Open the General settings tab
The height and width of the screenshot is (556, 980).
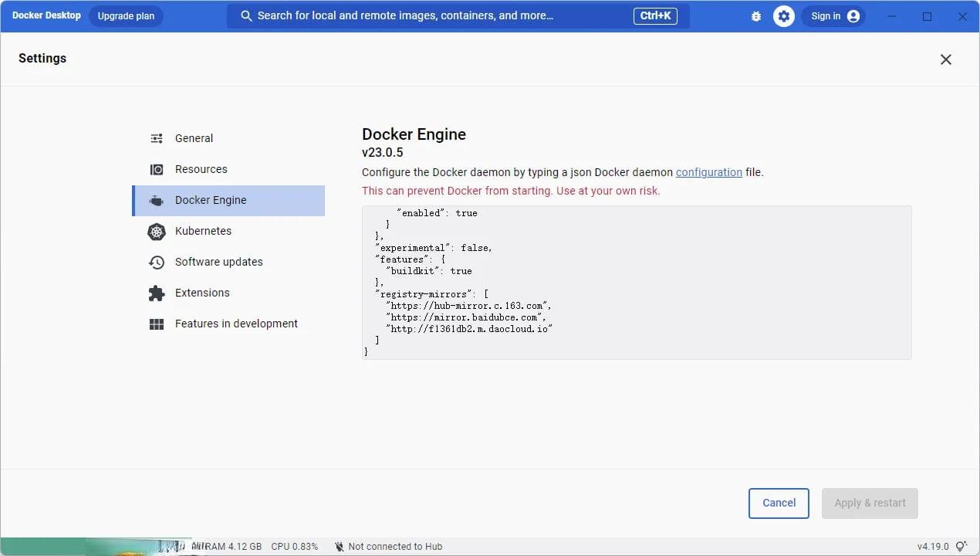(228, 138)
